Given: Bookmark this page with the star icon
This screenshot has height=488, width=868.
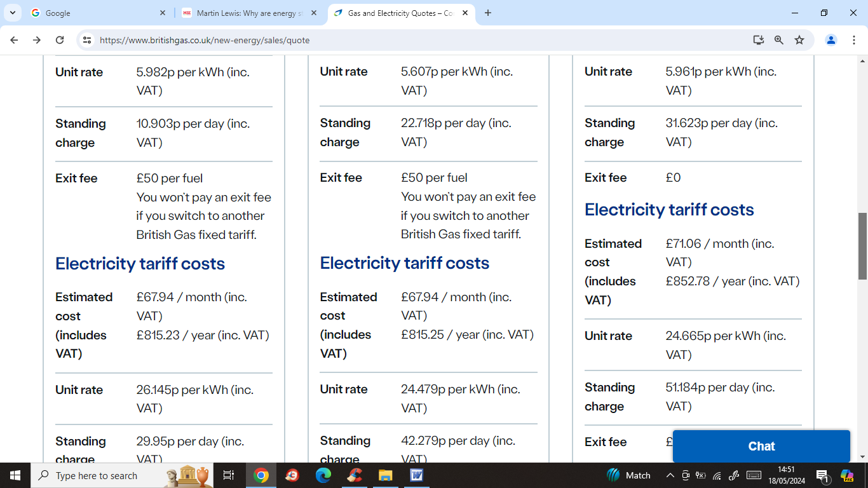Looking at the screenshot, I should click(799, 40).
